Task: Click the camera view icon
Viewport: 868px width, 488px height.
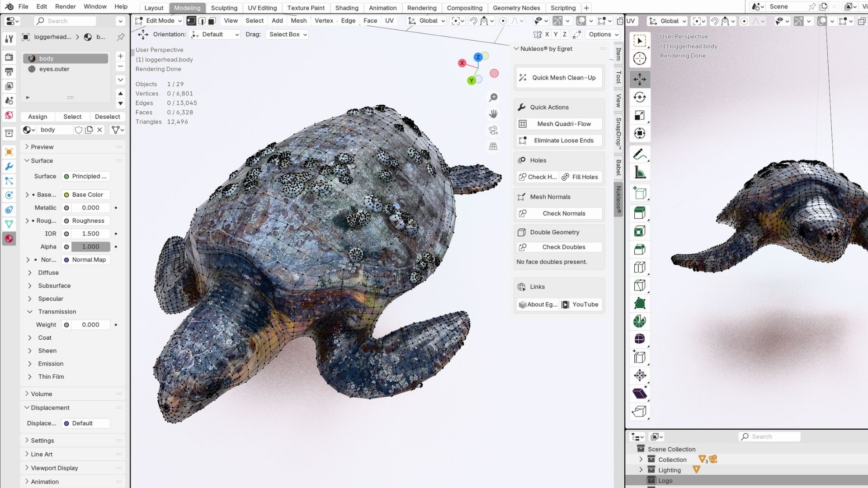Action: pos(493,131)
